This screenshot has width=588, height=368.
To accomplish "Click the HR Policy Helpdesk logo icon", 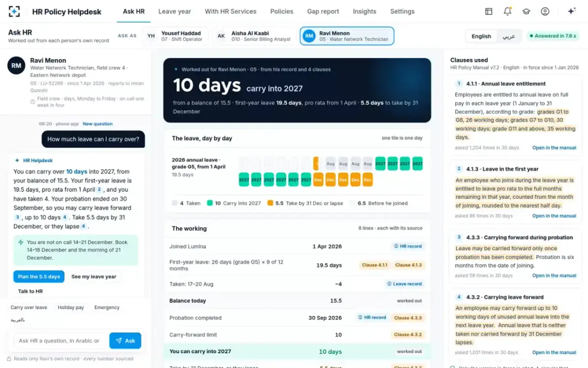I will tap(15, 11).
